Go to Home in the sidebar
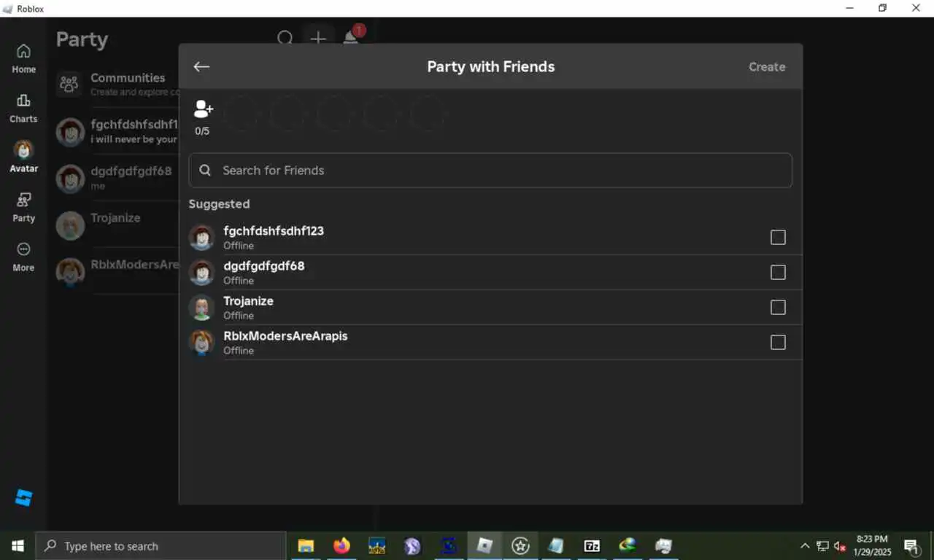Viewport: 934px width, 560px height. (x=23, y=58)
